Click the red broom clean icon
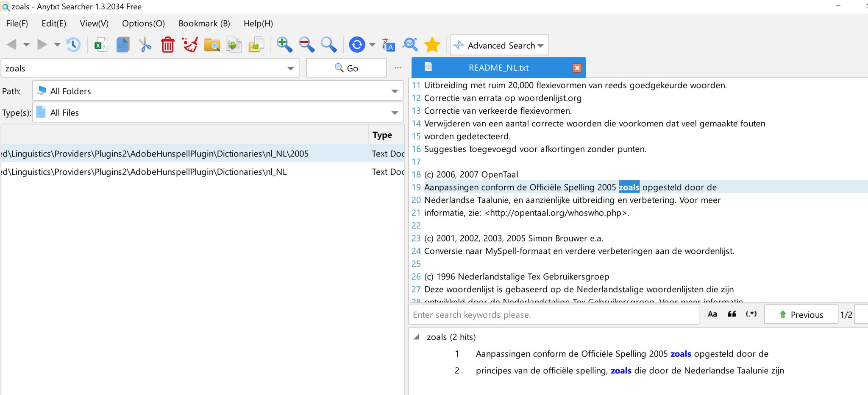The height and width of the screenshot is (395, 868). (x=189, y=45)
